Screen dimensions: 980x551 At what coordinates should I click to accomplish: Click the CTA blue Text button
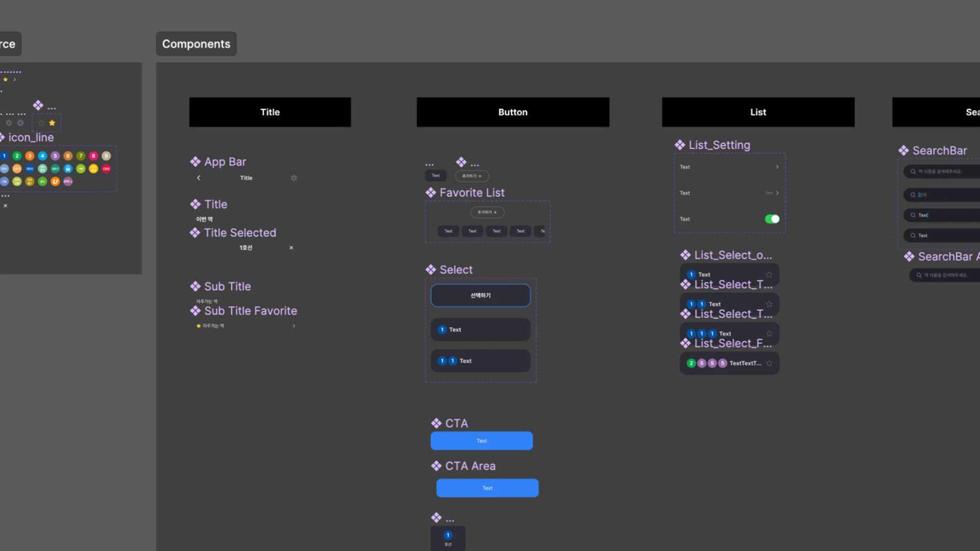(481, 441)
